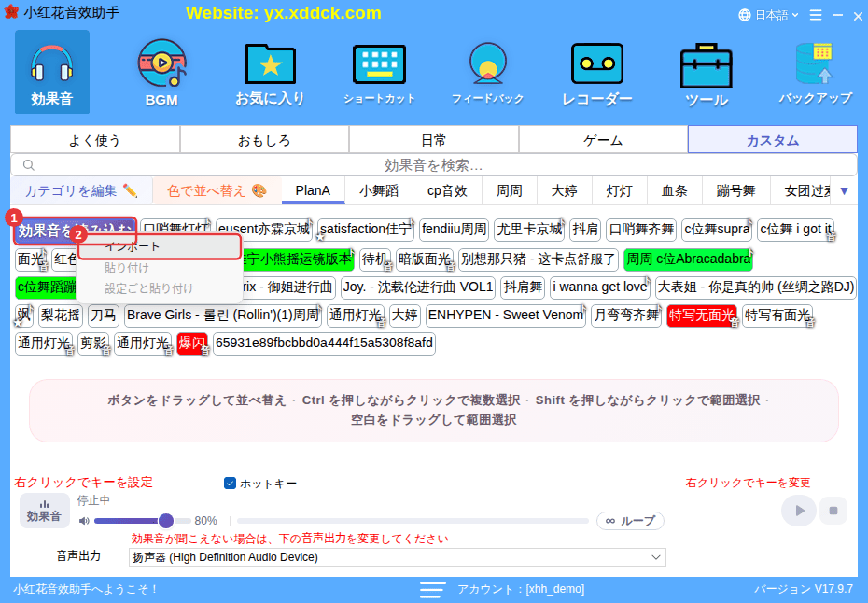
Task: Click カテゴリを編集 button
Action: tap(81, 191)
